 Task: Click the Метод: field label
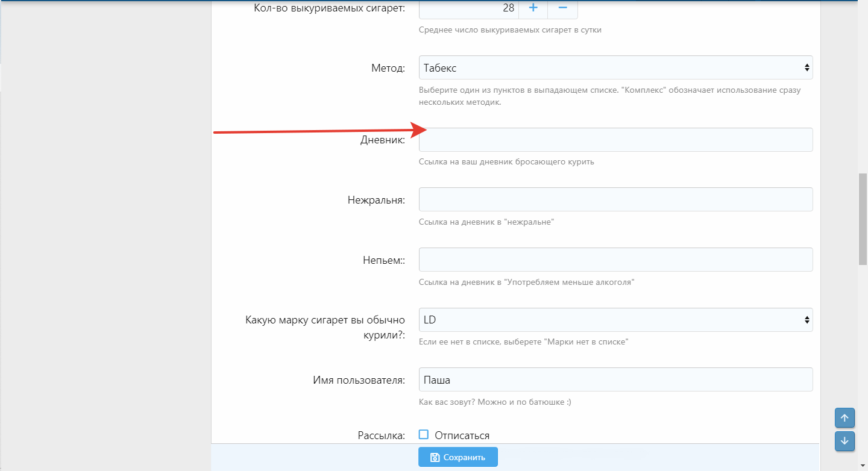click(388, 67)
